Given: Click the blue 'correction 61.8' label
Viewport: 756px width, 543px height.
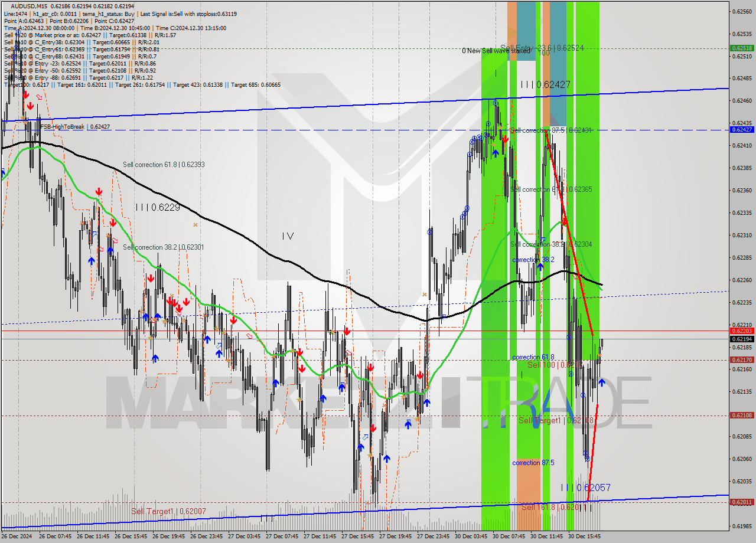Looking at the screenshot, I should (533, 357).
